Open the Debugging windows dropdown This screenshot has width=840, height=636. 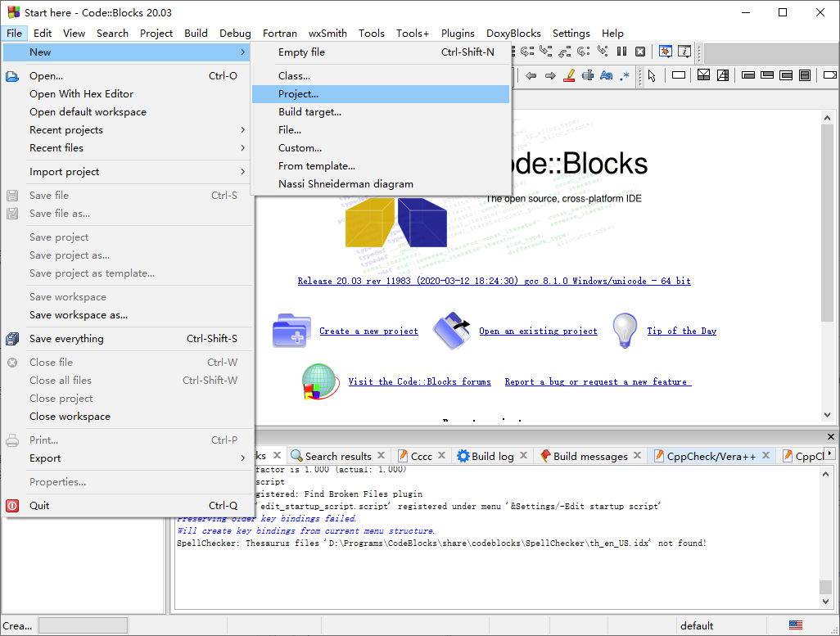tap(666, 52)
